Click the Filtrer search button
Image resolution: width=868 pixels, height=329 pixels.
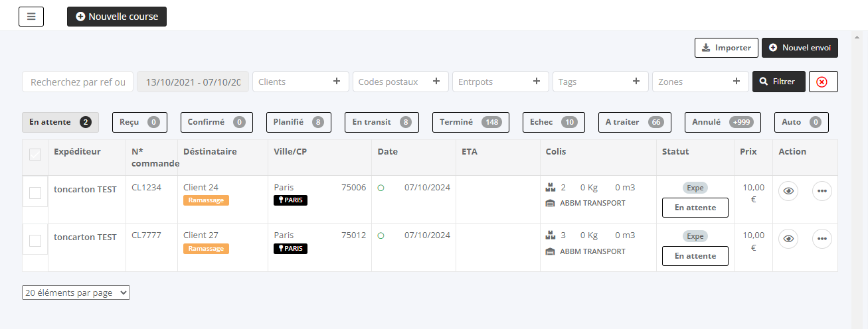coord(778,82)
